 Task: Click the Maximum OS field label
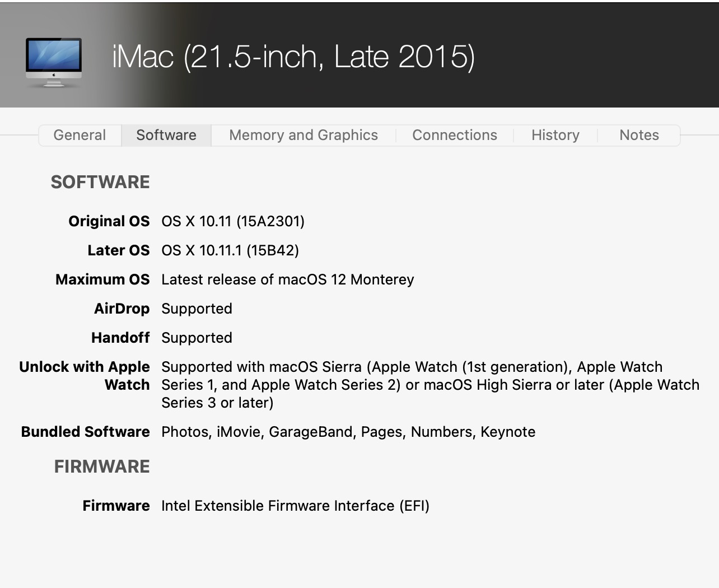pos(102,279)
